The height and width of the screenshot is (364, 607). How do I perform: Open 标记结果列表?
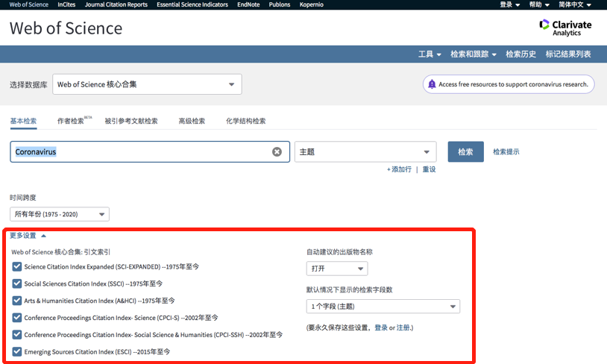(x=568, y=54)
